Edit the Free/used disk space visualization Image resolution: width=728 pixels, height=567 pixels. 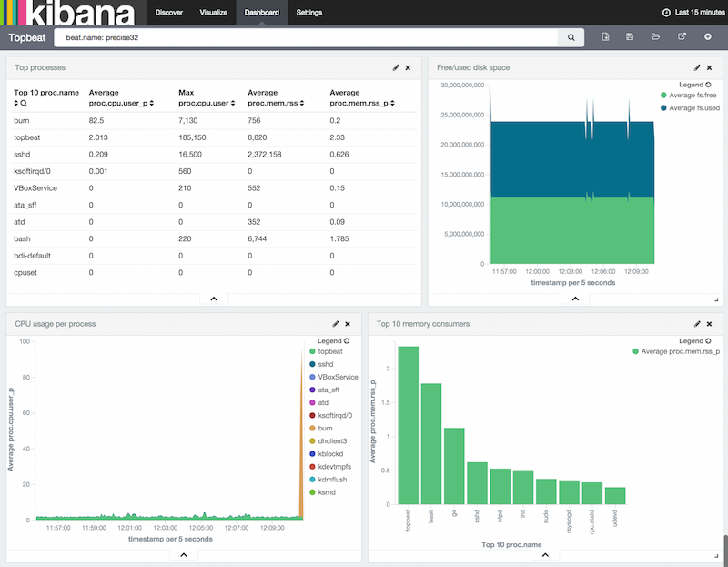tap(696, 66)
